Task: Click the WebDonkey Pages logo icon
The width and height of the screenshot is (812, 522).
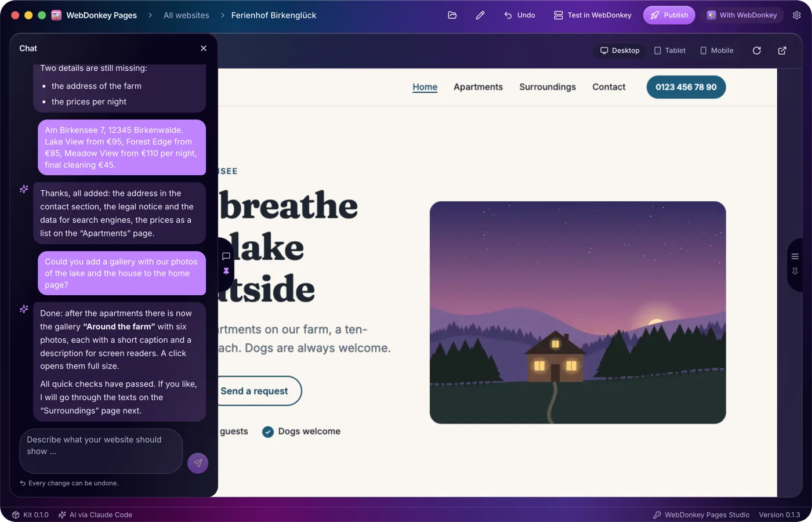Action: [56, 15]
